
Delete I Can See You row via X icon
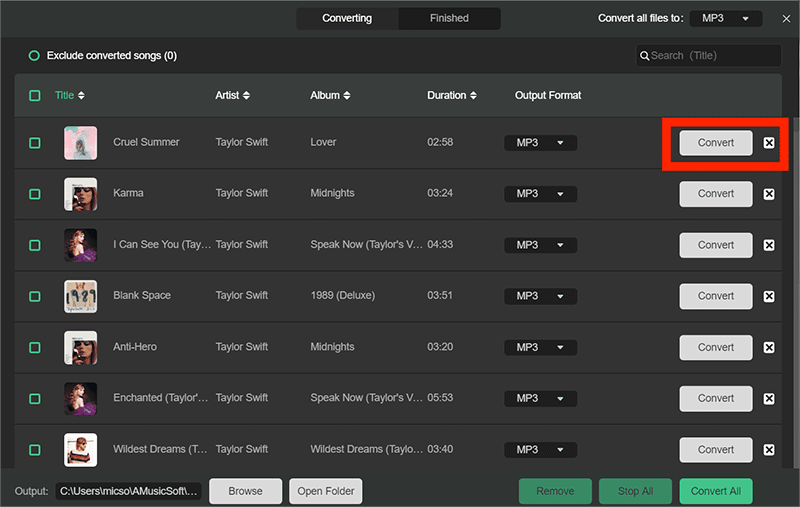pos(769,245)
